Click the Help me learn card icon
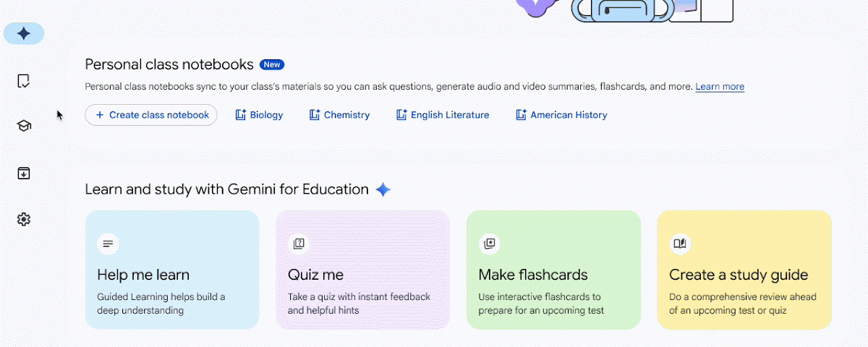 (x=109, y=244)
